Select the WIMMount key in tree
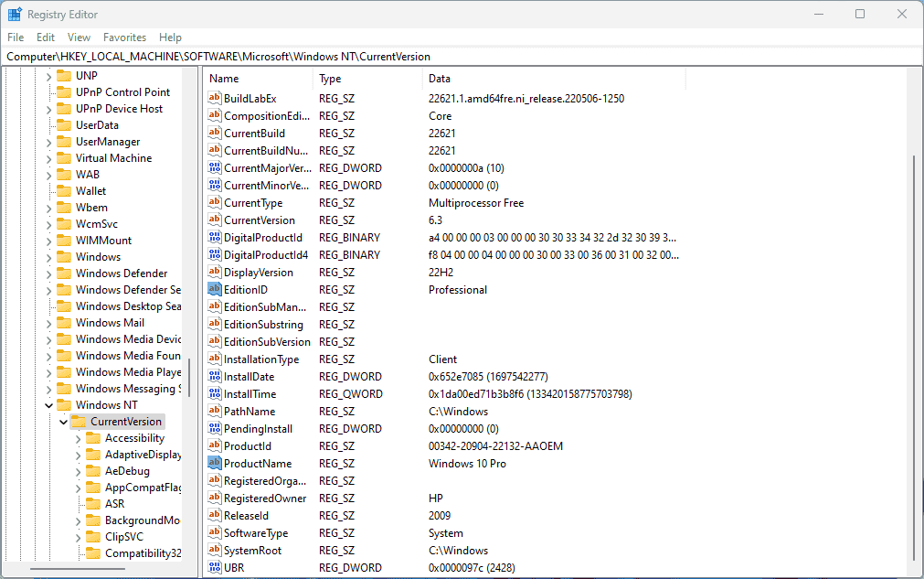924x579 pixels. point(103,240)
